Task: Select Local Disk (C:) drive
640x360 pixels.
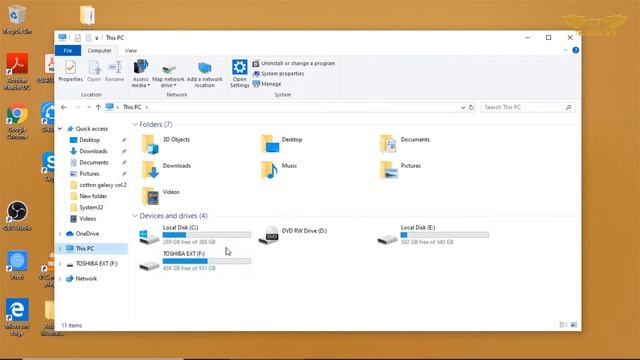Action: [195, 235]
